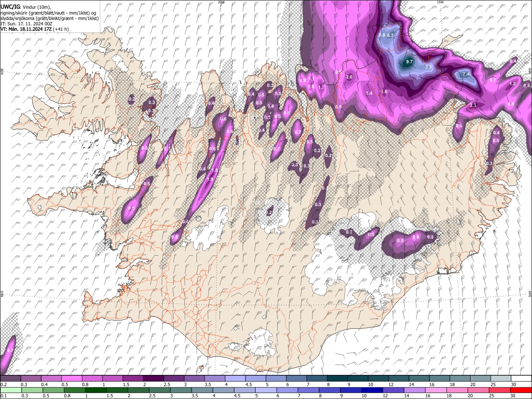Click the UWC/IG title text
The image size is (532, 399).
click(10, 6)
